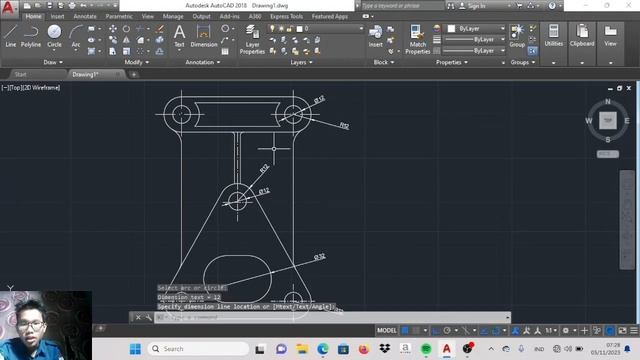Viewport: 640px width, 360px height.
Task: Click the Scale tool in Modify panel
Action: pyautogui.click(x=127, y=51)
